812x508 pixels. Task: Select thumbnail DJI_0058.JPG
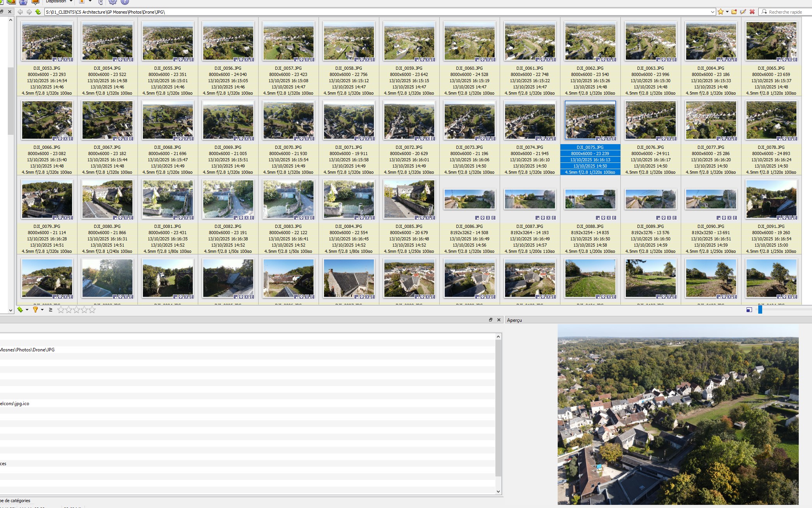(x=349, y=41)
